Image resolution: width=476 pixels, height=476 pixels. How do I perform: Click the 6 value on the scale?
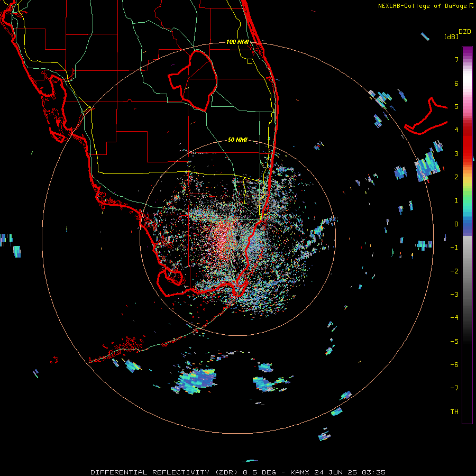click(456, 83)
